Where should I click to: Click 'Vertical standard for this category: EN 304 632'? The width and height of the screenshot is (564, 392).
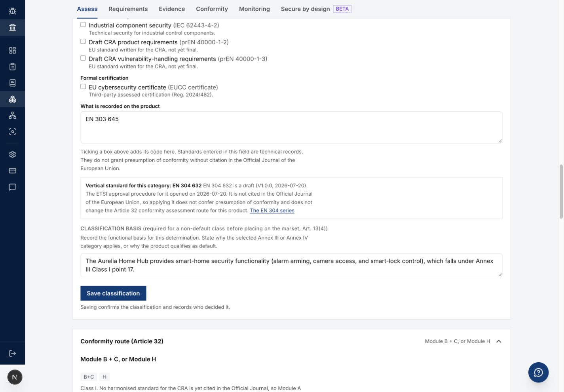[x=143, y=185]
